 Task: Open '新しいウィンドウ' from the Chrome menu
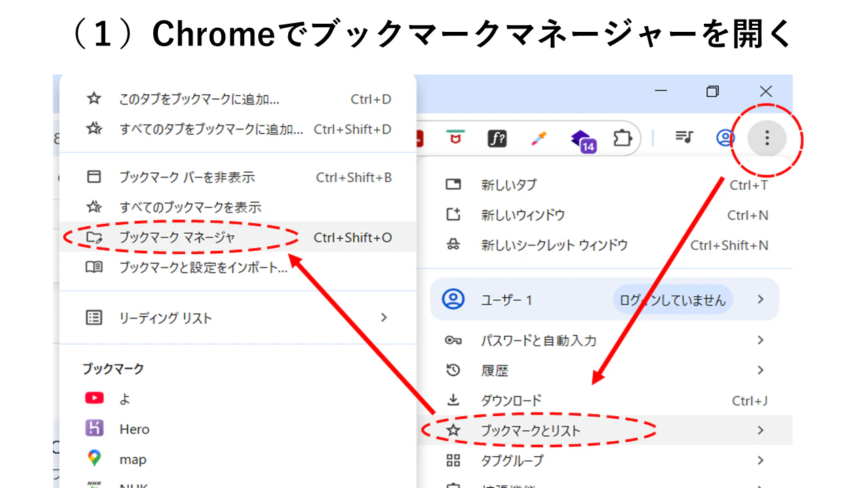(605, 215)
